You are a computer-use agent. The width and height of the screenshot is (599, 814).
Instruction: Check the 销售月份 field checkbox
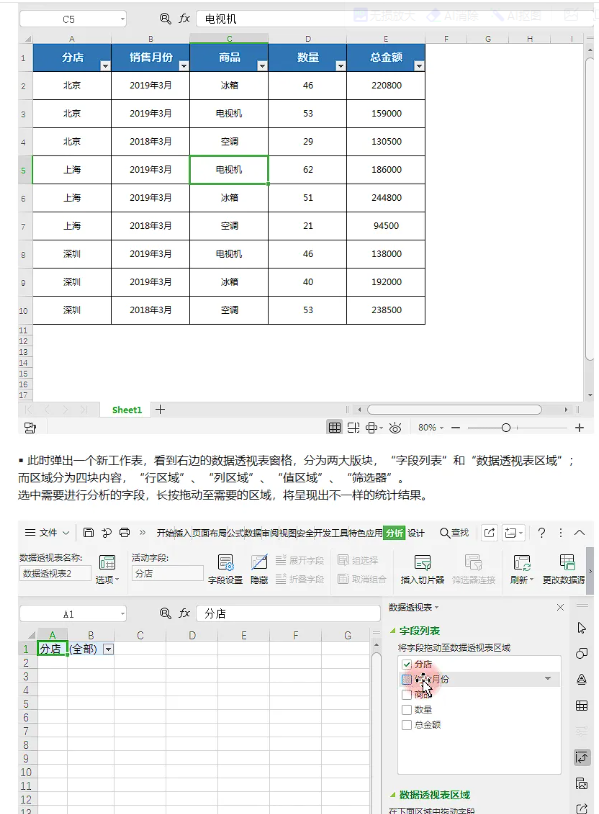pyautogui.click(x=407, y=679)
